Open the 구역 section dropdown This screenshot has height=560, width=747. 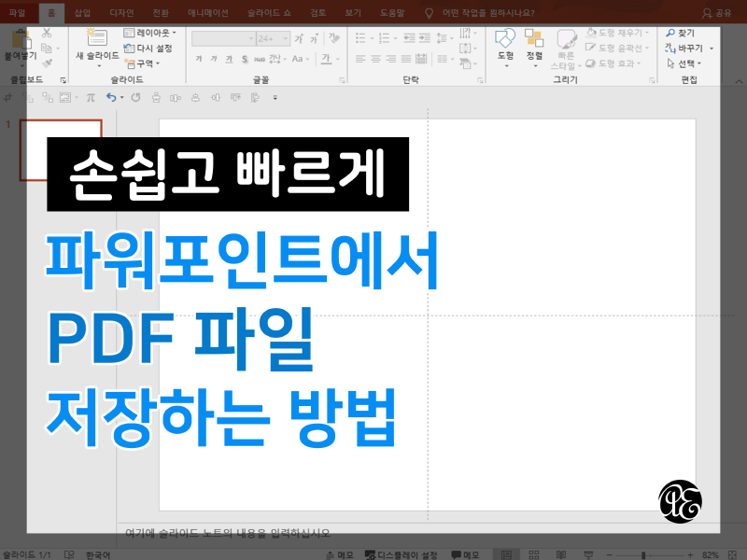[142, 63]
